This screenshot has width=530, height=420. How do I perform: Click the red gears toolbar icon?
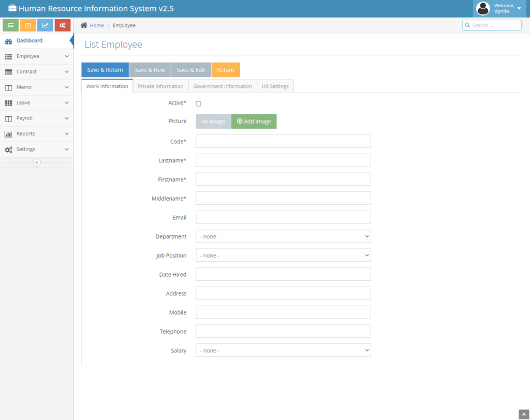pos(62,25)
